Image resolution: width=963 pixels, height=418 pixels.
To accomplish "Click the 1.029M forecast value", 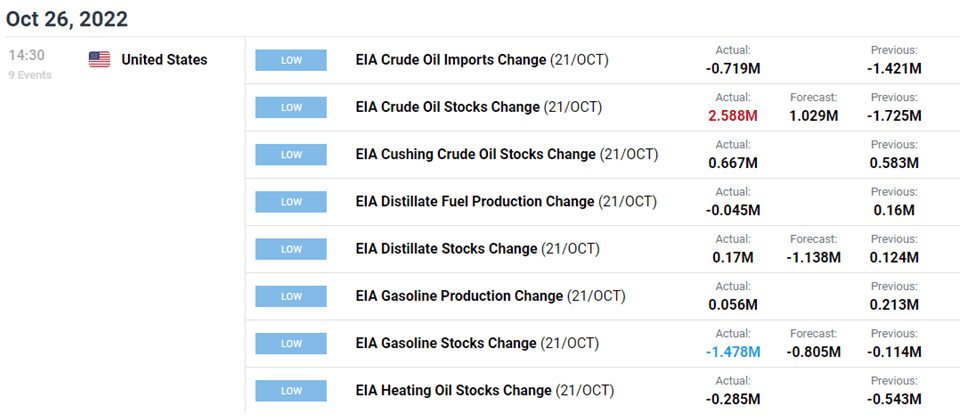I will point(812,116).
